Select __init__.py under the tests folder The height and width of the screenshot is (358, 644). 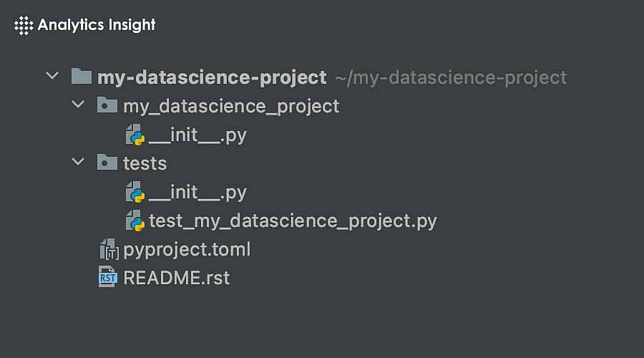point(197,192)
